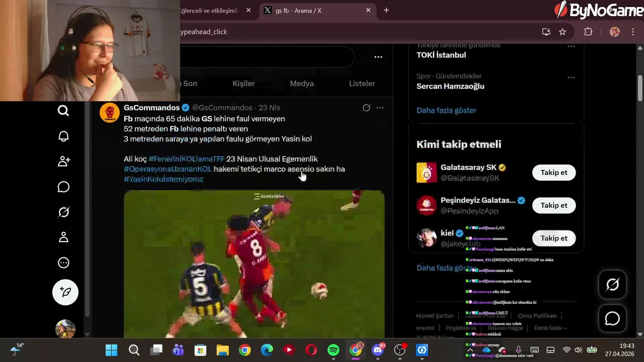Close the Eğlenceli ve etkileşimli browser tab

(x=249, y=10)
